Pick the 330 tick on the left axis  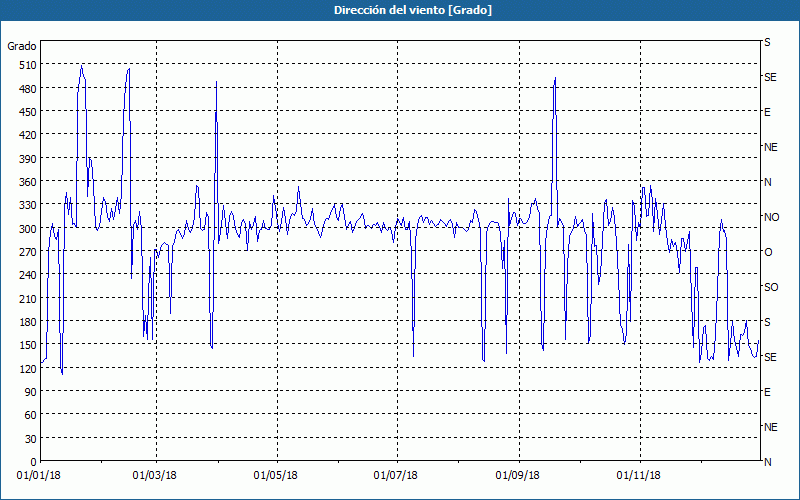pos(29,205)
